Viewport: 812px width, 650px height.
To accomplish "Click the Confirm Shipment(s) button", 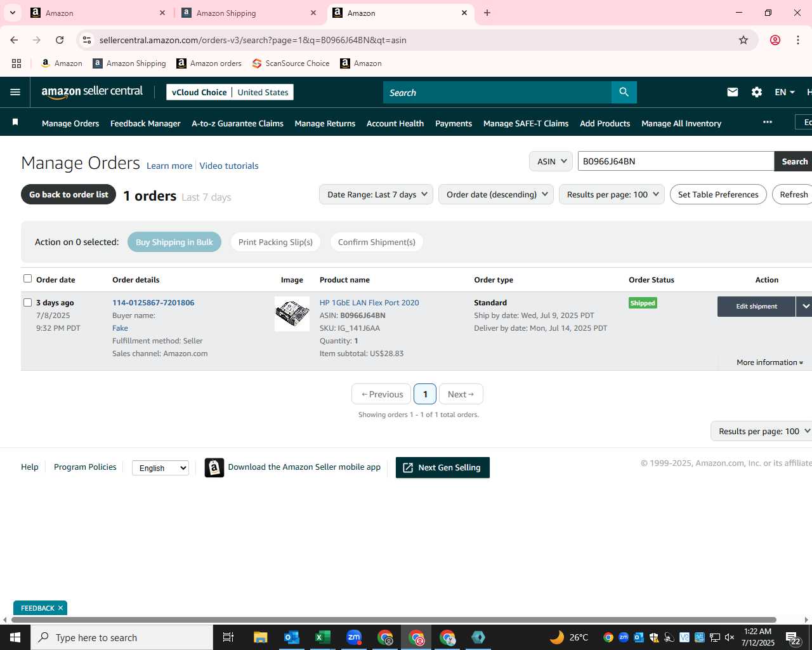I will click(x=377, y=242).
